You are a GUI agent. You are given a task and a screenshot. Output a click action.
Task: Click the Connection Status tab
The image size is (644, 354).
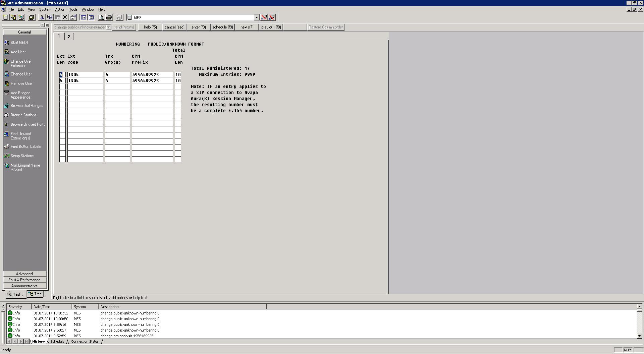[x=85, y=342]
